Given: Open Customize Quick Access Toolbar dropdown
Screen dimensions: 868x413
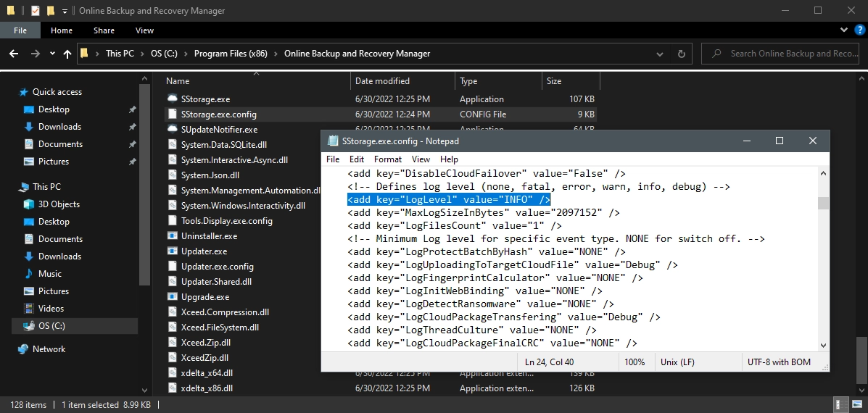Looking at the screenshot, I should coord(65,10).
